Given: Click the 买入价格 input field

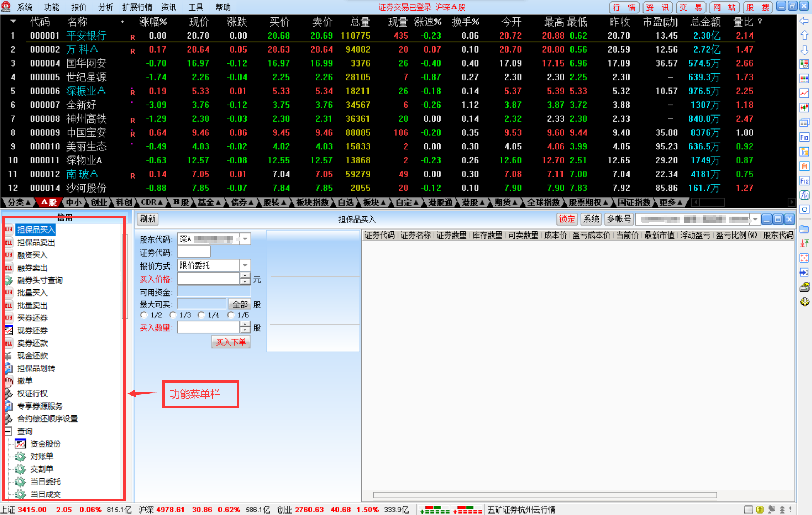Looking at the screenshot, I should (x=208, y=279).
